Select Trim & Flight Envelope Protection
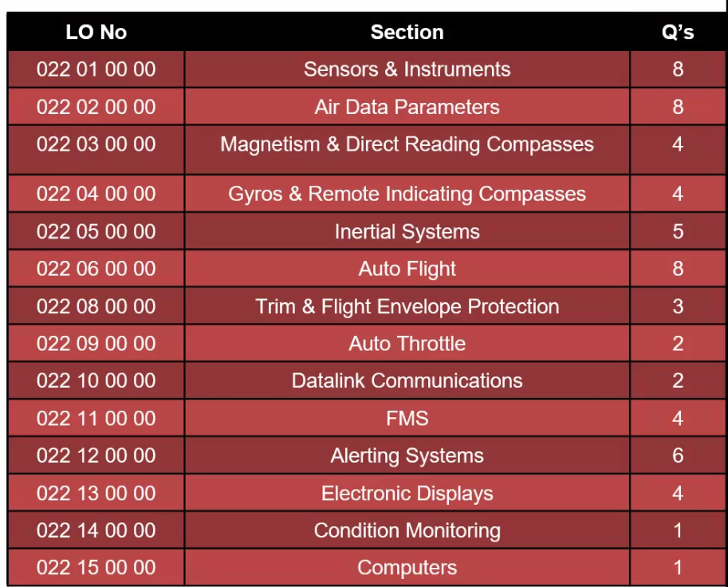728x587 pixels. pyautogui.click(x=407, y=306)
